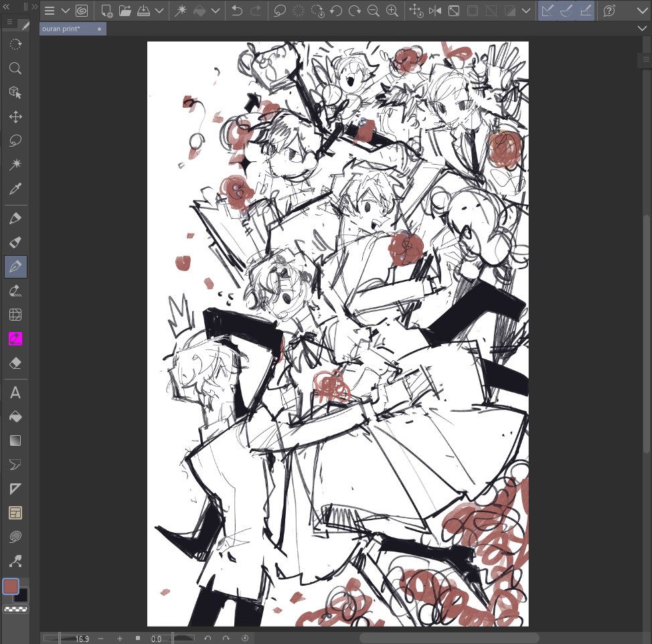Toggle Snap to Special Ruler
Viewport: 652px width, 644px height.
click(566, 11)
